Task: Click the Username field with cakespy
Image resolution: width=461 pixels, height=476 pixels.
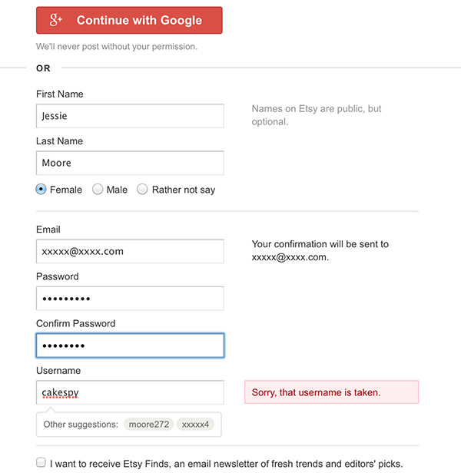Action: (x=130, y=392)
